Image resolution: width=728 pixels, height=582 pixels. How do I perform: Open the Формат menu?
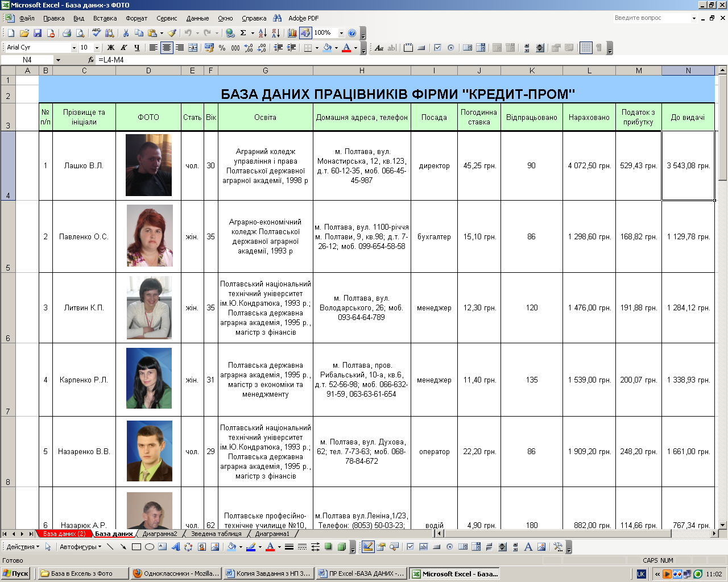tap(136, 18)
